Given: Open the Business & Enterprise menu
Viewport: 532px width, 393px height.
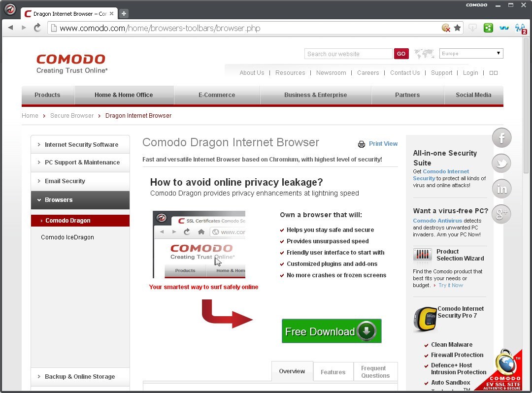Looking at the screenshot, I should point(316,95).
